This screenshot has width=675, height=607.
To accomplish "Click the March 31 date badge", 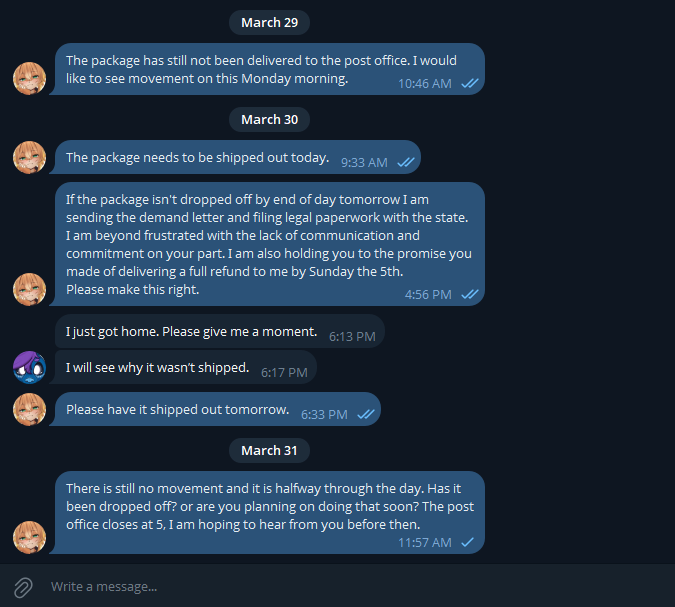I will point(269,451).
